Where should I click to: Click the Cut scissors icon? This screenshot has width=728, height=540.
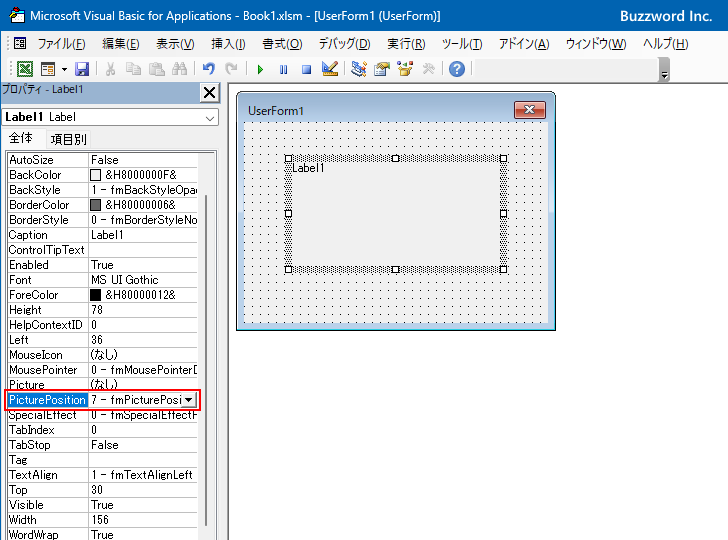[110, 69]
